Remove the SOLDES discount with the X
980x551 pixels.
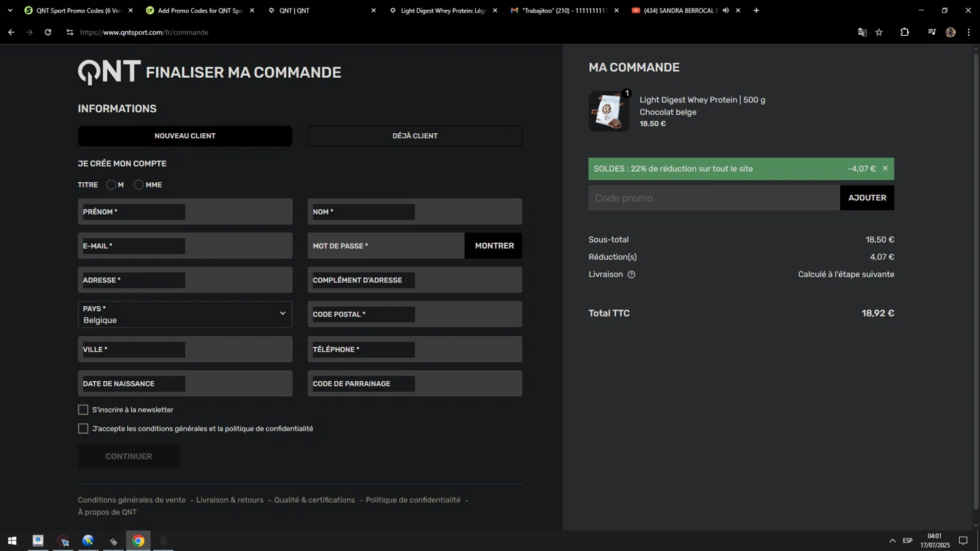click(885, 168)
